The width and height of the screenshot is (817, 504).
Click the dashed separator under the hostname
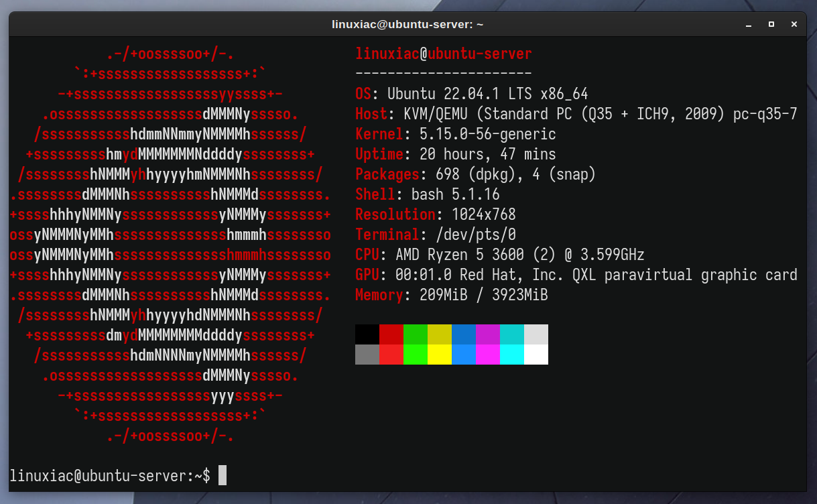click(x=444, y=73)
